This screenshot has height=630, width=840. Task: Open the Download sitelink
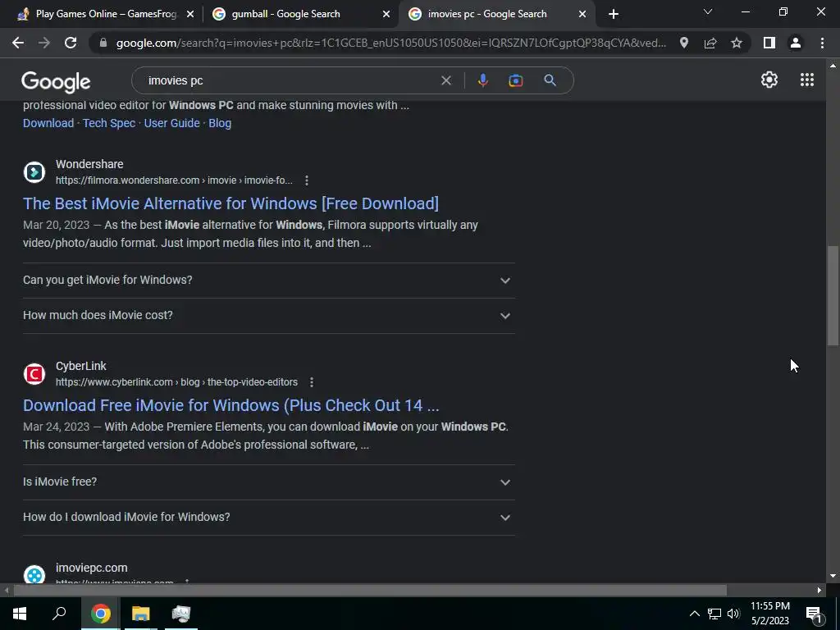click(x=48, y=123)
